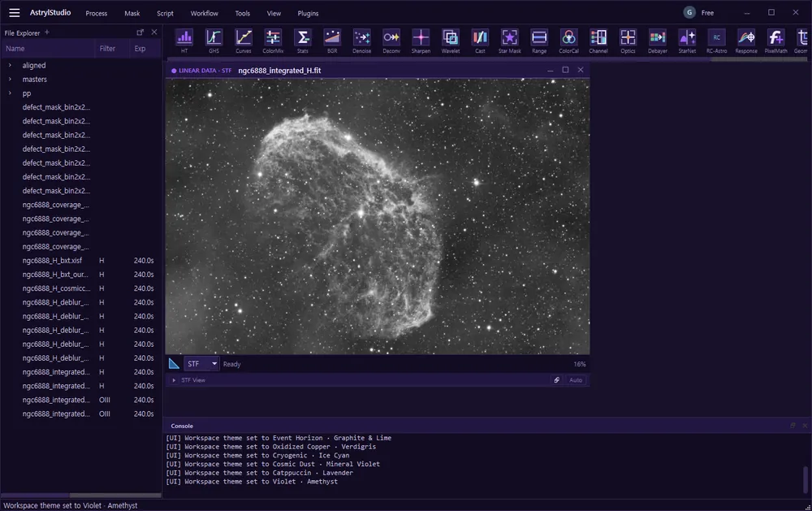
Task: Open the ColorCal calibration tool
Action: pos(568,41)
